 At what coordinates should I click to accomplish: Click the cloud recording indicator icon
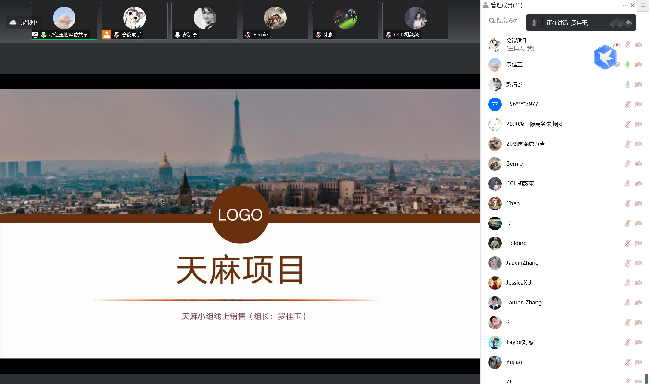coord(13,22)
